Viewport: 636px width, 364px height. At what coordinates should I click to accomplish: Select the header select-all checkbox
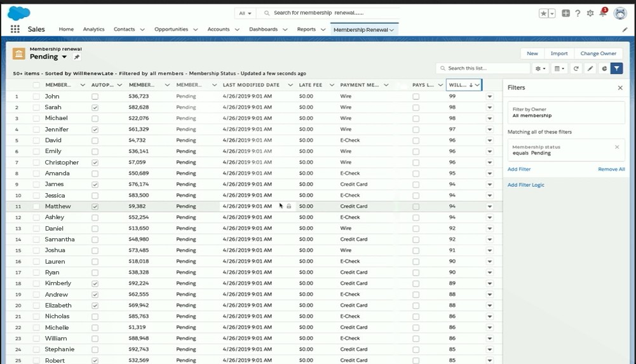click(x=36, y=85)
